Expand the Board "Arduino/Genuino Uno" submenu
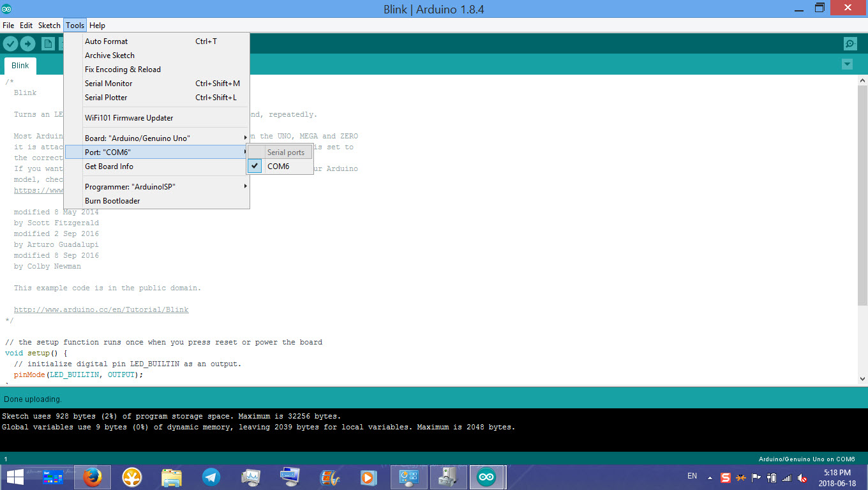 [x=156, y=138]
